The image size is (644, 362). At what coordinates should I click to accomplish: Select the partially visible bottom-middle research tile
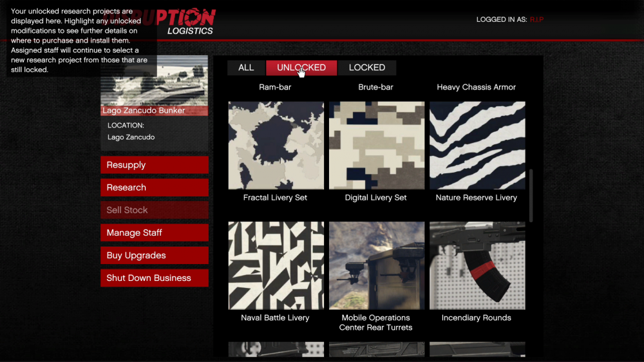[377, 349]
